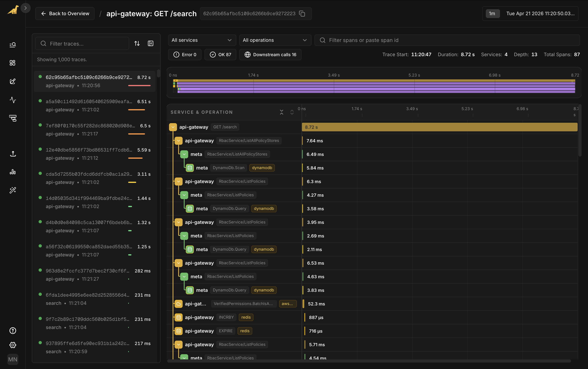Open the bar chart icon in sidebar
588x369 pixels.
click(x=13, y=172)
